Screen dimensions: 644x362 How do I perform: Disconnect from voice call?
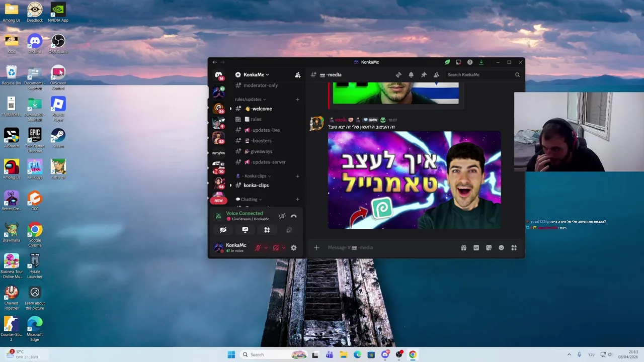click(x=294, y=216)
